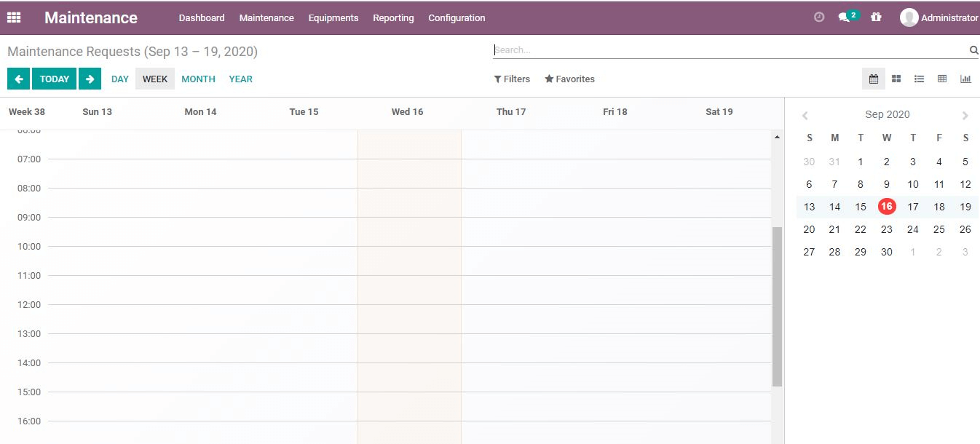This screenshot has height=444, width=980.
Task: Click the Maintenance app title
Action: point(91,17)
